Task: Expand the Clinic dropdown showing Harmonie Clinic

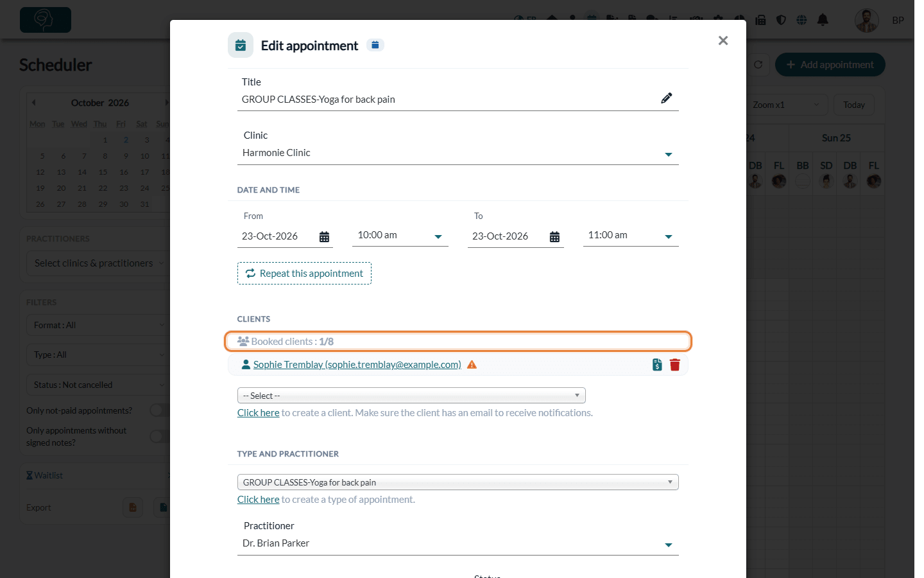Action: click(458, 153)
